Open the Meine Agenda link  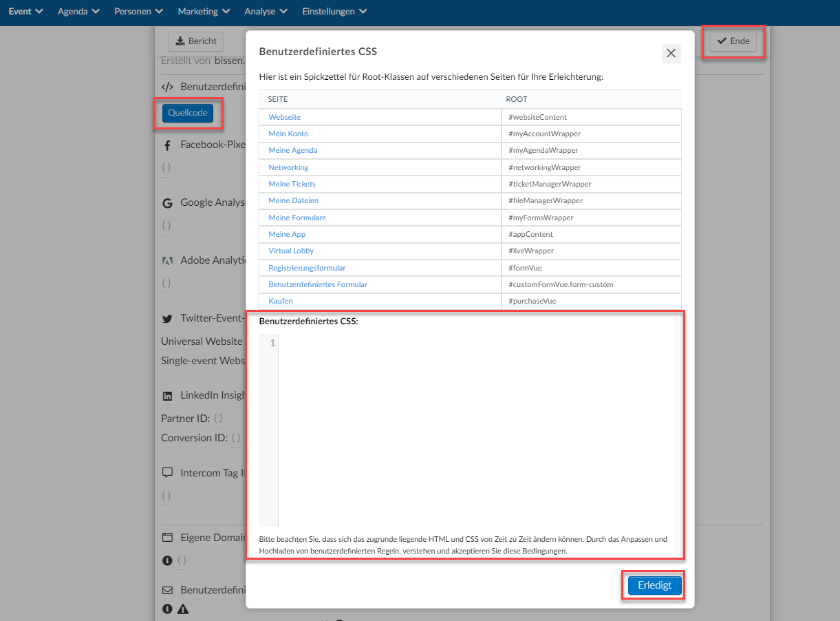point(293,150)
